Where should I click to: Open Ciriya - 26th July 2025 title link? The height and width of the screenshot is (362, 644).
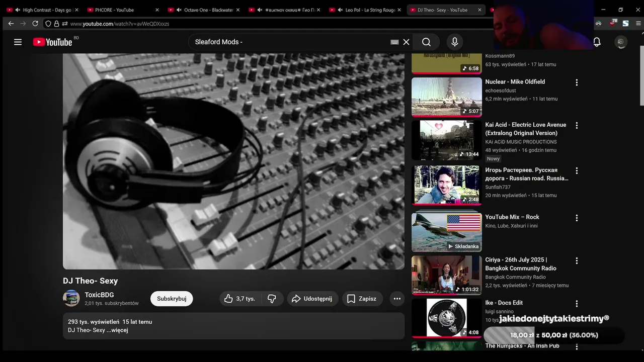point(521,264)
